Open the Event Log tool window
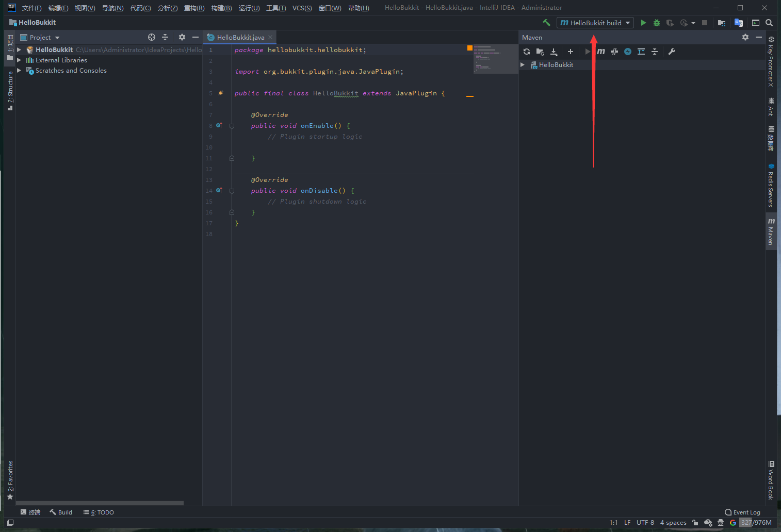Viewport: 781px width, 532px height. click(x=742, y=512)
